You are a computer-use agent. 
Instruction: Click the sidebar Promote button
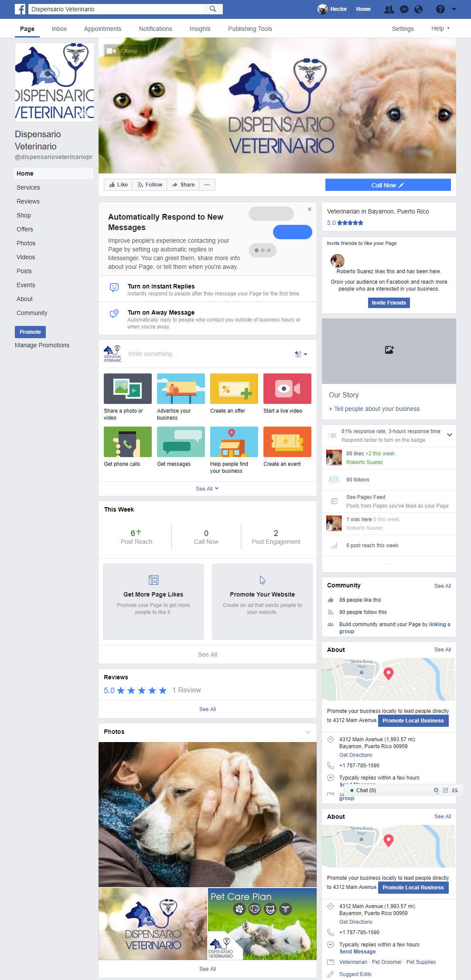pos(30,332)
